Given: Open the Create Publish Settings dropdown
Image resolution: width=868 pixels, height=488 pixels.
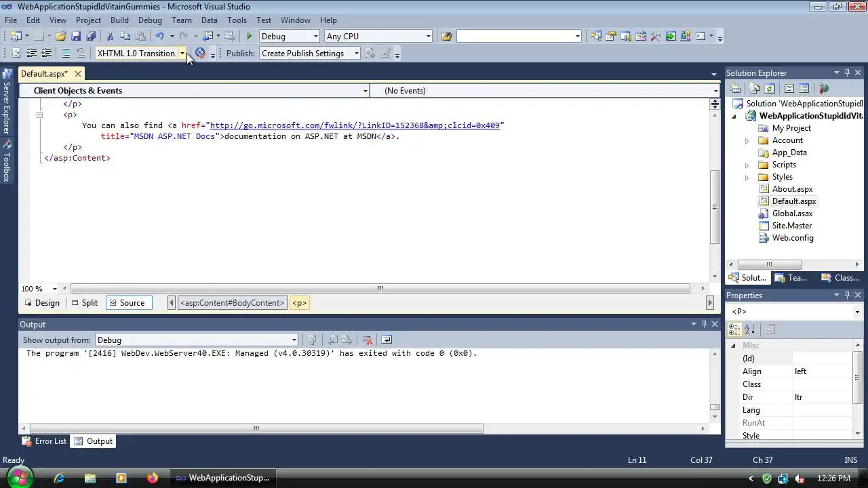Looking at the screenshot, I should click(356, 54).
